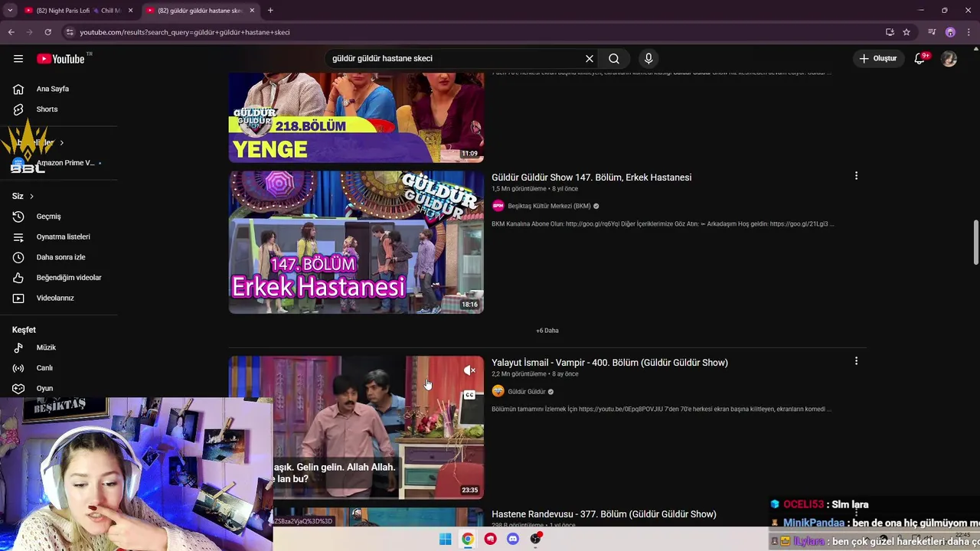This screenshot has height=551, width=980.
Task: Open the notifications bell
Action: point(920,59)
